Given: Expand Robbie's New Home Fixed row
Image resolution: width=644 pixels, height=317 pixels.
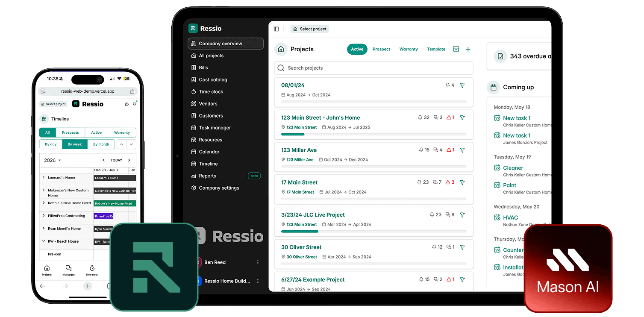Looking at the screenshot, I should (44, 203).
